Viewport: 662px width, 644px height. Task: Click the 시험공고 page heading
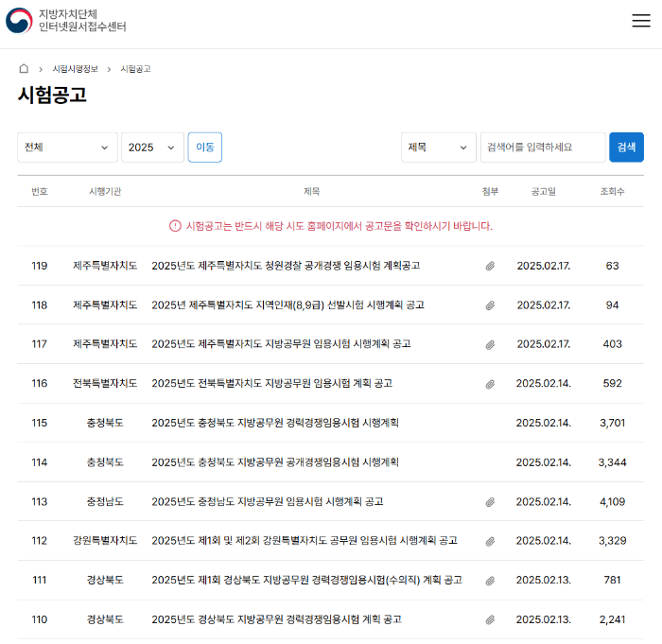tap(52, 95)
